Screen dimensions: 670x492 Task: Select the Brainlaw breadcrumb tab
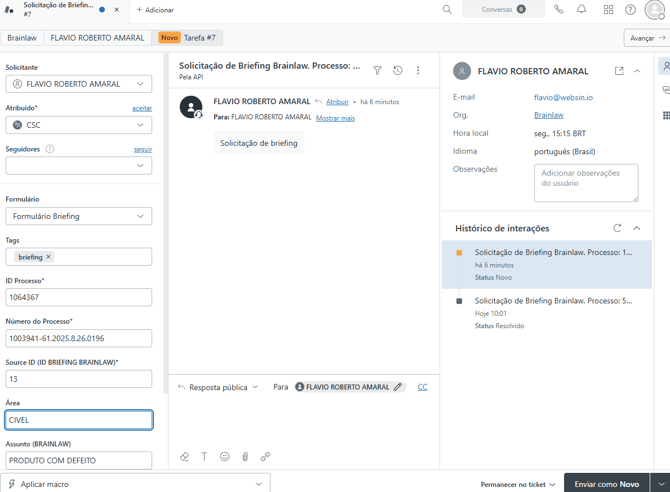pos(22,38)
